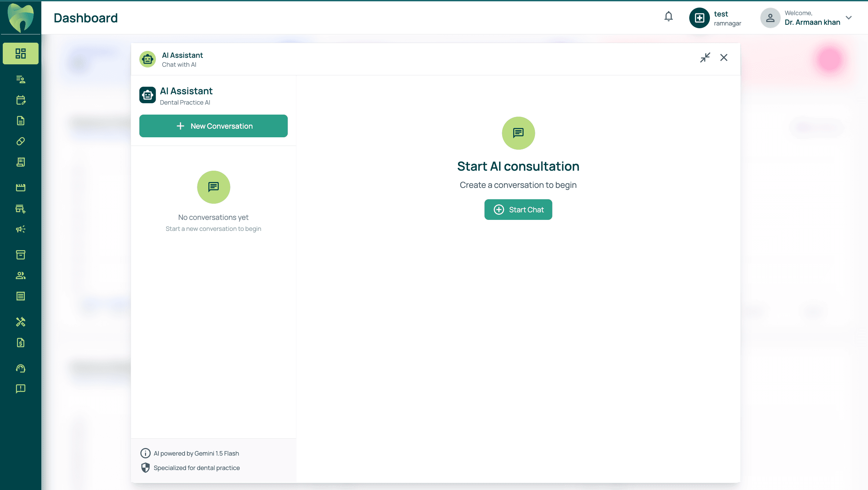Image resolution: width=868 pixels, height=490 pixels.
Task: Expand the Dr. Armaan khan profile dropdown
Action: click(849, 18)
